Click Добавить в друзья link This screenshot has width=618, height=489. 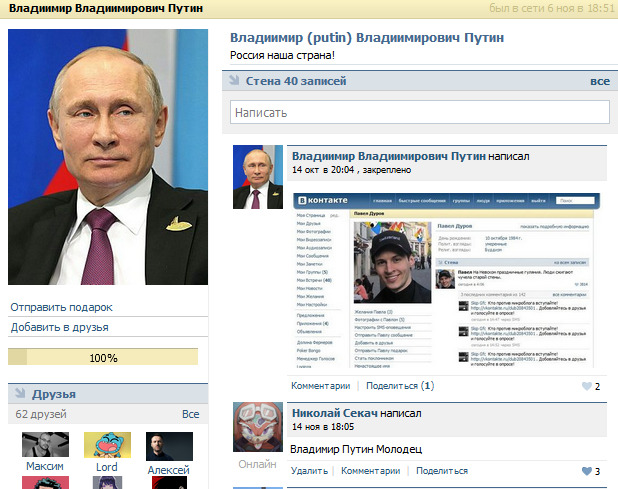(60, 327)
